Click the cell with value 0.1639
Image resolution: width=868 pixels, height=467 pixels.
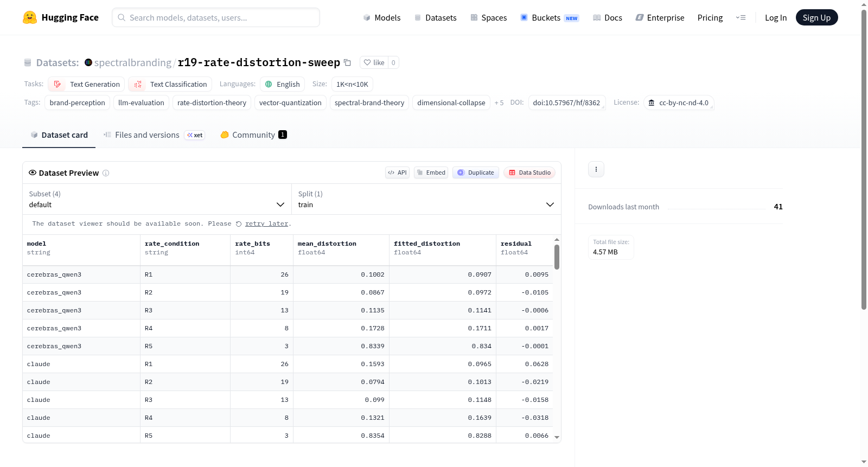pyautogui.click(x=443, y=418)
